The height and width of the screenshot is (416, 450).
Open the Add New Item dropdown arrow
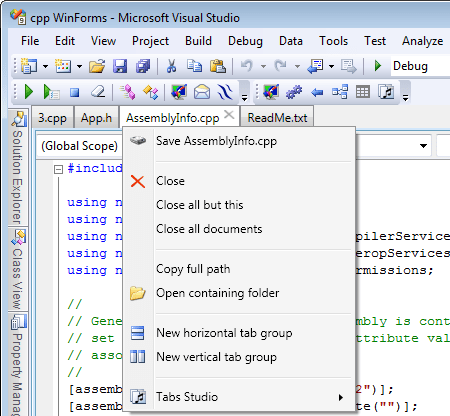tap(79, 66)
